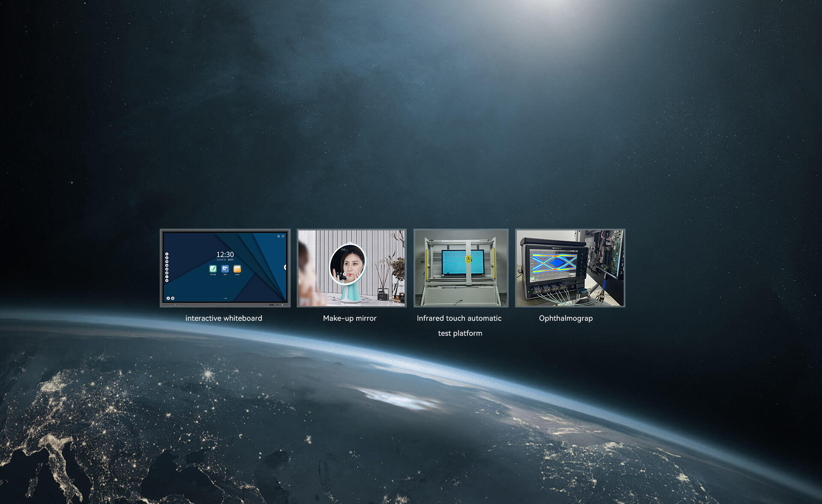This screenshot has width=822, height=504.
Task: Click the page indicator dots on whiteboard screen
Action: pos(225,298)
